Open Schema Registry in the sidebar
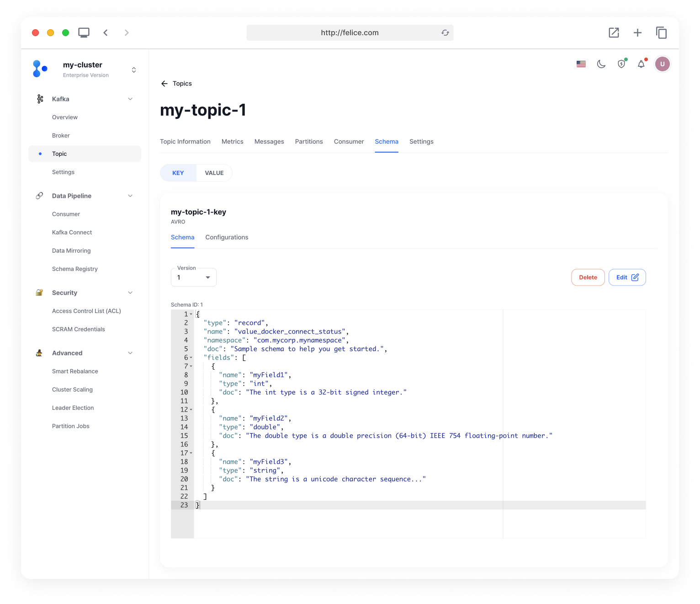The width and height of the screenshot is (700, 604). (x=75, y=269)
